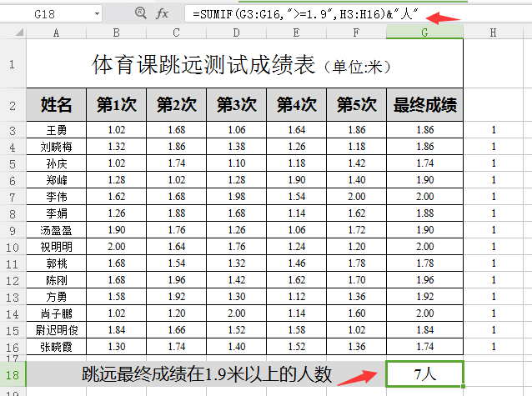Image resolution: width=532 pixels, height=396 pixels.
Task: Open the fx insert function button
Action: [162, 13]
